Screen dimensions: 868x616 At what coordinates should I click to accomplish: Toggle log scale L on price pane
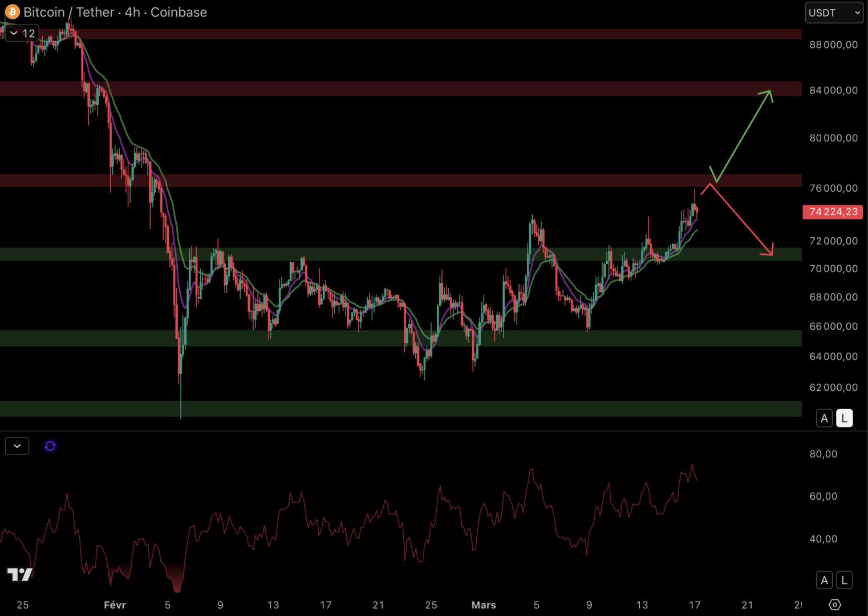click(x=845, y=419)
